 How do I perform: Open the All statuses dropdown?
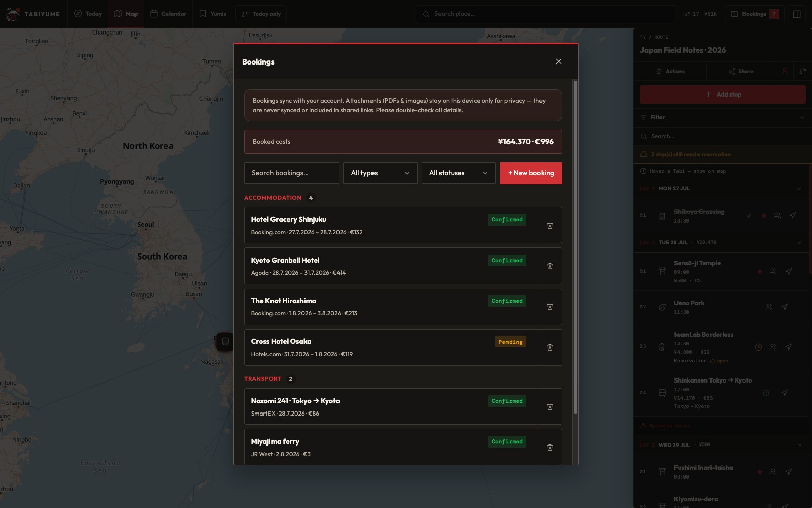click(x=458, y=173)
